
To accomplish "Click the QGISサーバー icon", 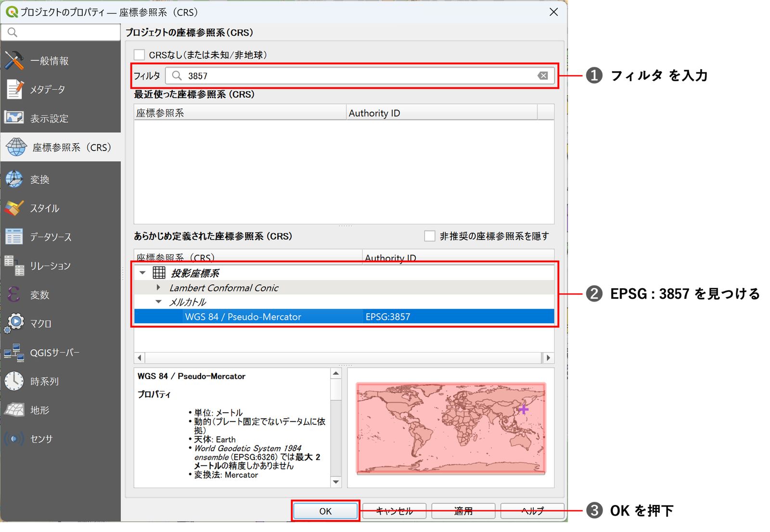I will pyautogui.click(x=14, y=353).
